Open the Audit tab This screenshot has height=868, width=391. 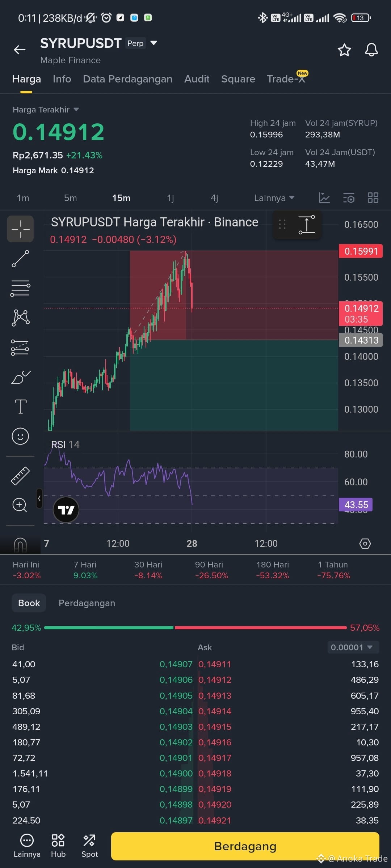point(197,79)
